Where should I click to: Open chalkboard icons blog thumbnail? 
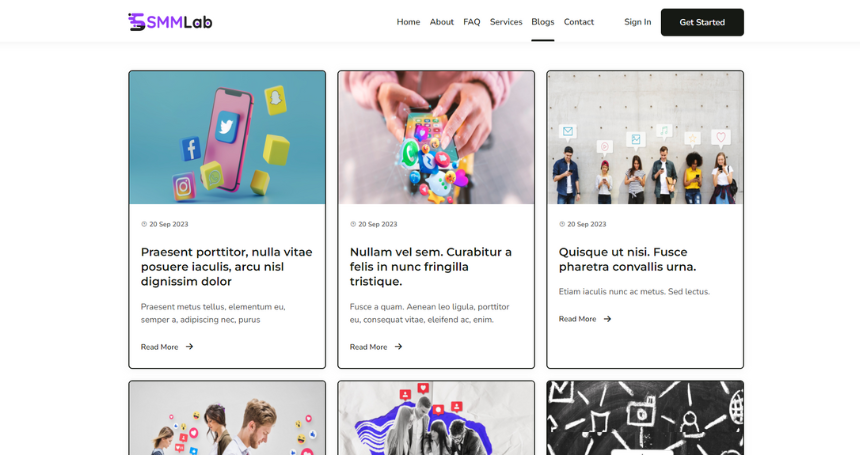pos(645,418)
